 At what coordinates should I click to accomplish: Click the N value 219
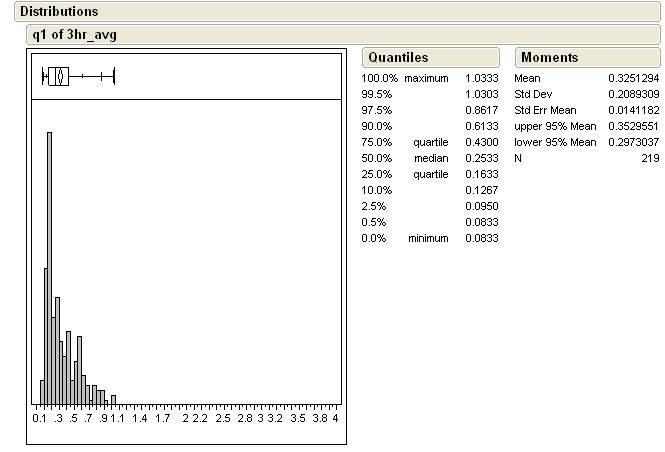[x=650, y=158]
